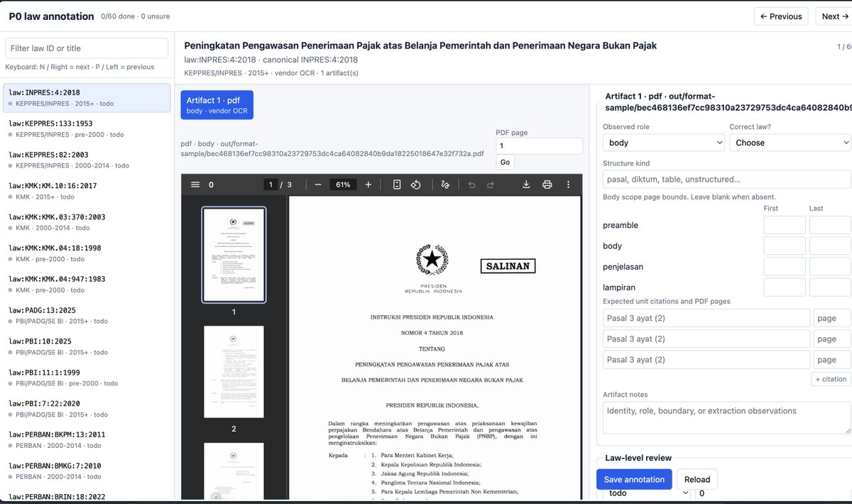The height and width of the screenshot is (504, 852).
Task: Download the PDF file
Action: tap(526, 185)
